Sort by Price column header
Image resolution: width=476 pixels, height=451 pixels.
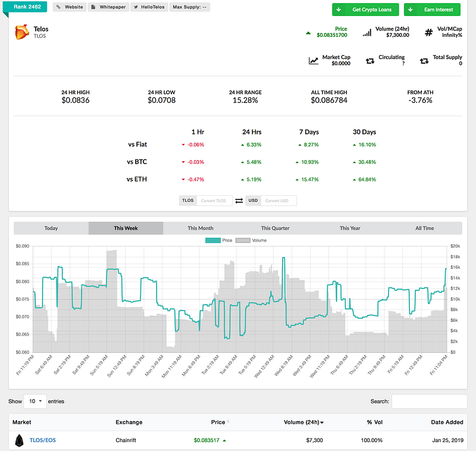coord(220,422)
